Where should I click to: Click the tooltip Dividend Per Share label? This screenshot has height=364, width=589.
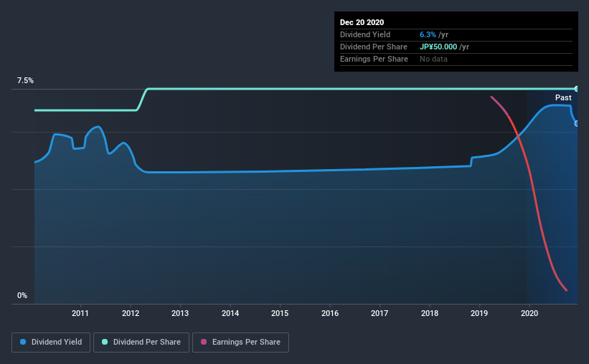(x=373, y=47)
